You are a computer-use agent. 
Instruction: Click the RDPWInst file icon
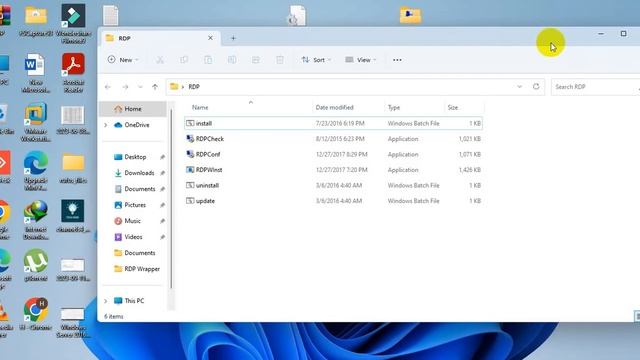pyautogui.click(x=190, y=170)
